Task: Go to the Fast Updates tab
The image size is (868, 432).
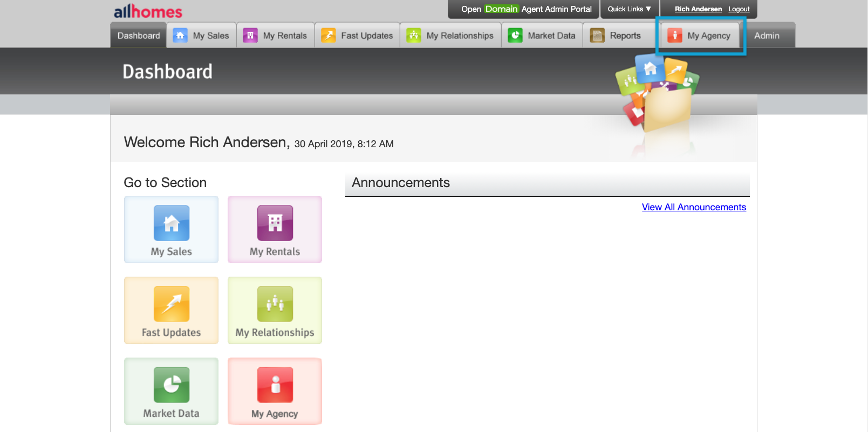Action: click(357, 36)
